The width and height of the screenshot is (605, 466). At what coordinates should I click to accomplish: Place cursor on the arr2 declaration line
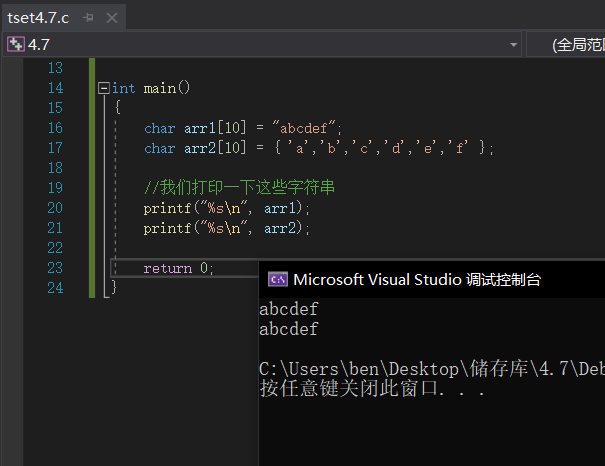(318, 148)
